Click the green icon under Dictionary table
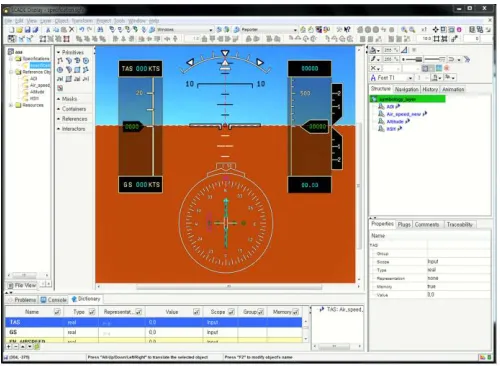 (36, 347)
